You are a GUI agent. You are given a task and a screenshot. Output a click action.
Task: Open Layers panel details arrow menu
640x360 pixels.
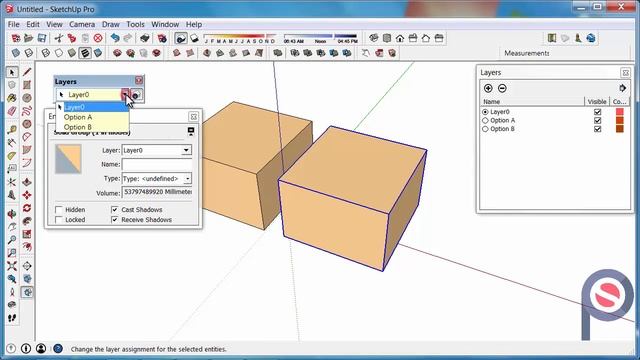pyautogui.click(x=622, y=88)
